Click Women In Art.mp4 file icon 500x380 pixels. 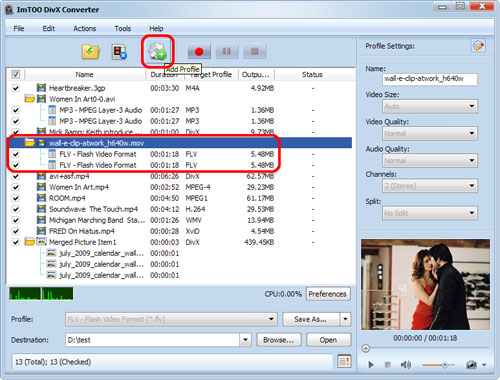tap(41, 187)
